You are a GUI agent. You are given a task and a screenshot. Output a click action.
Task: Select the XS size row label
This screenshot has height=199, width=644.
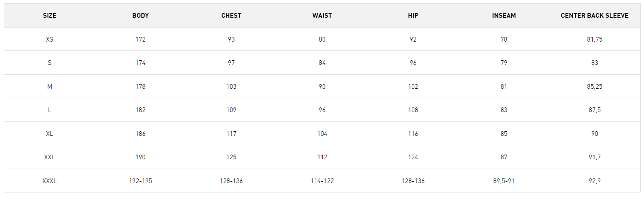[50, 39]
